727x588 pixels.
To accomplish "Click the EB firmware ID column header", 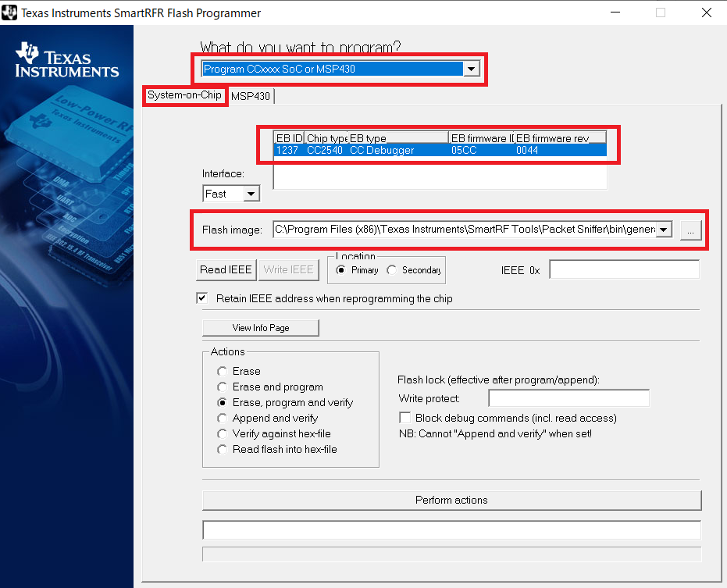I will click(x=481, y=138).
